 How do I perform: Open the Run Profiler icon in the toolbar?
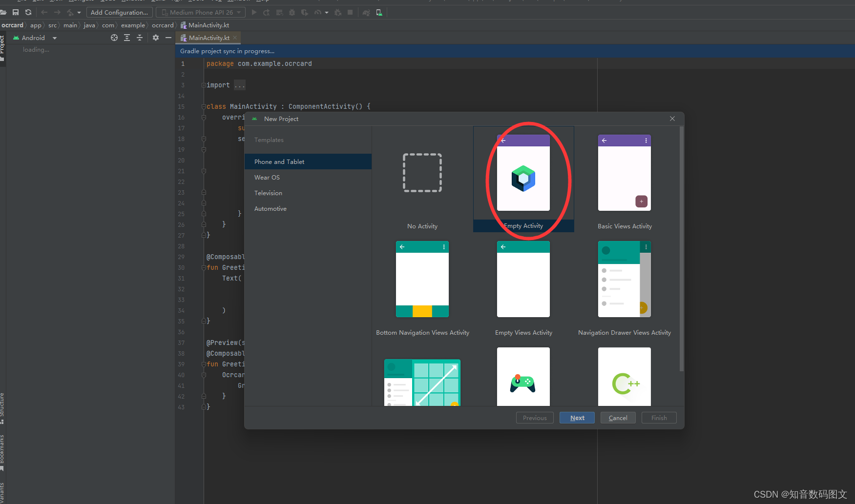[317, 12]
